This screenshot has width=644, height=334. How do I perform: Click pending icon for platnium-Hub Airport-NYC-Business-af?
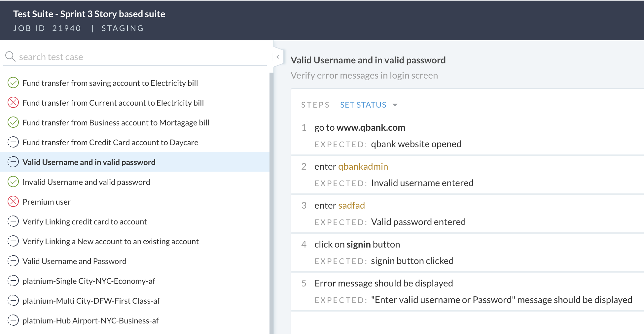point(13,320)
